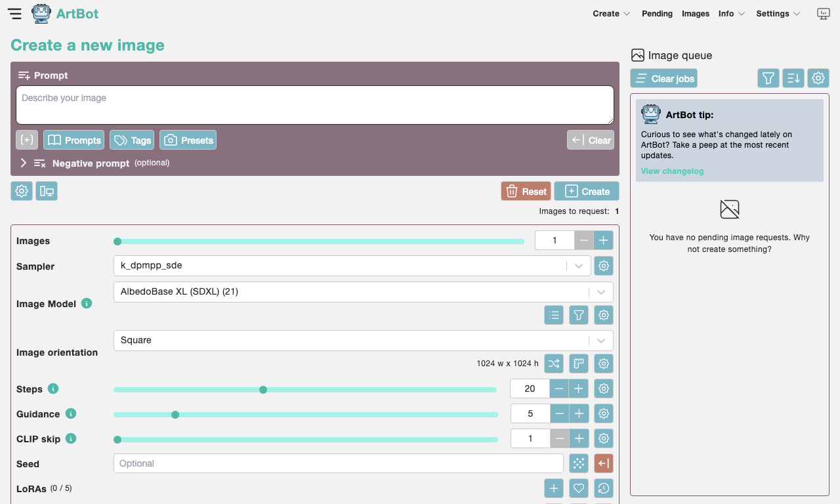Image resolution: width=840 pixels, height=504 pixels.
Task: Click the Guidance value field showing 5
Action: (x=530, y=413)
